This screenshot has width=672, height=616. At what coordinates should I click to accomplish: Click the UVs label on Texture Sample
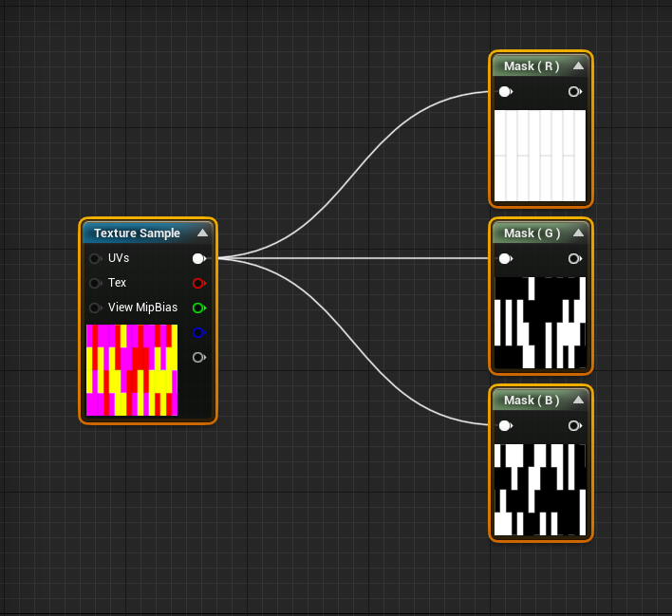point(119,258)
